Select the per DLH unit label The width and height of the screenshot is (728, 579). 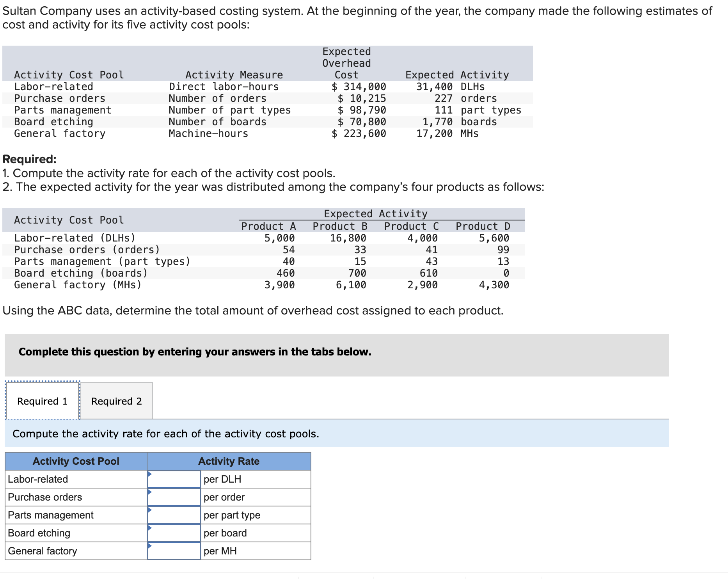click(x=223, y=479)
